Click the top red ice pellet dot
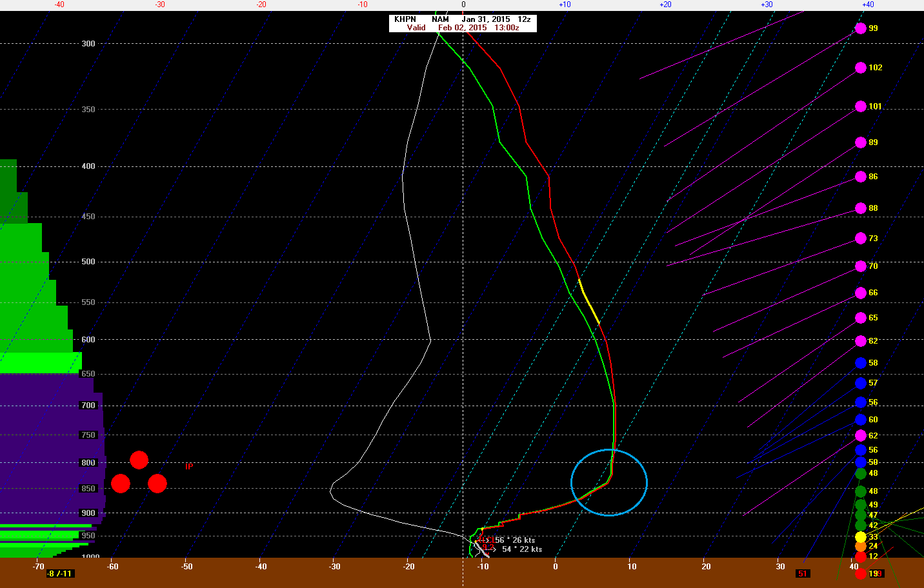Image resolution: width=924 pixels, height=588 pixels. coord(139,460)
